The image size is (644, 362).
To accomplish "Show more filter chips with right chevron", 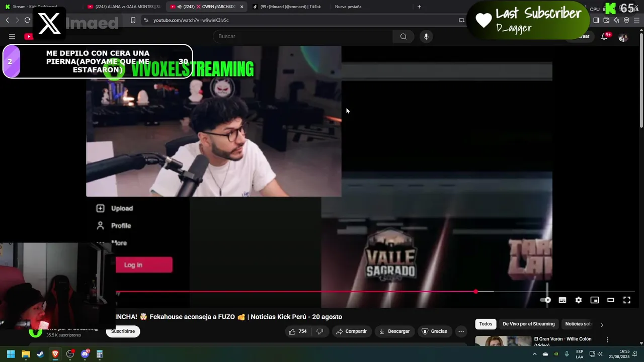I will click(x=602, y=324).
